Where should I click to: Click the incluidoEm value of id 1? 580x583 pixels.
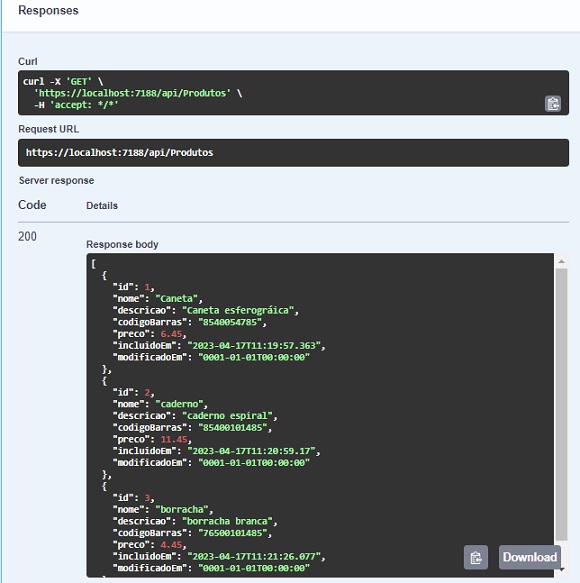[x=254, y=345]
